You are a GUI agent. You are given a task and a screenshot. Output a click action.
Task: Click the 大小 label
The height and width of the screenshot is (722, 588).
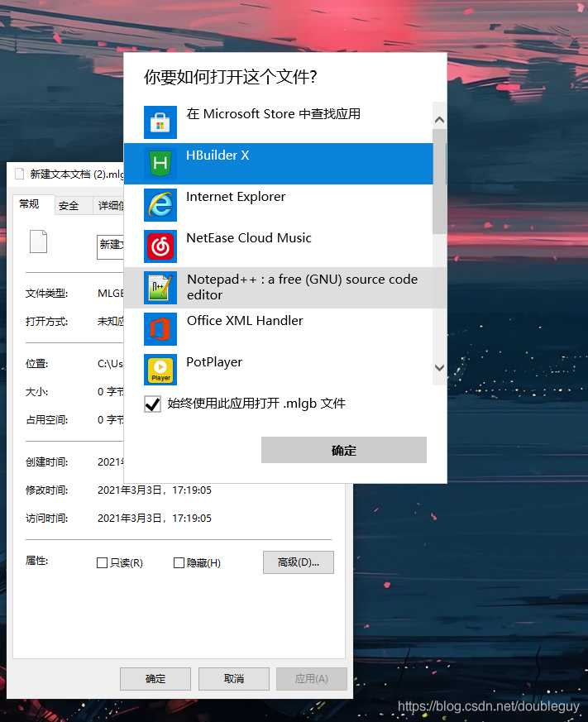37,392
